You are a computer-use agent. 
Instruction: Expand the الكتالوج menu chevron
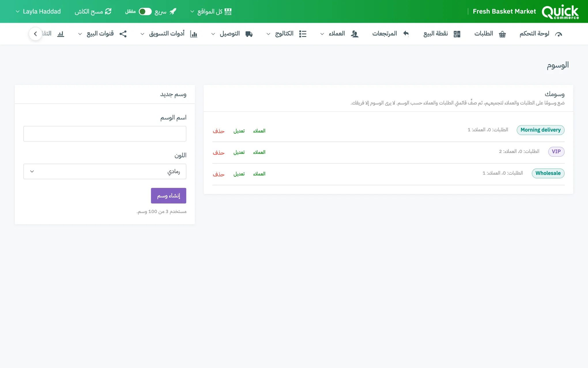click(268, 34)
